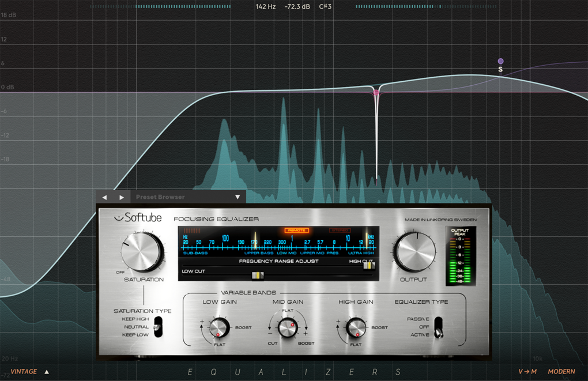Select the purple S band handle on the curve
The width and height of the screenshot is (588, 381).
coord(500,61)
